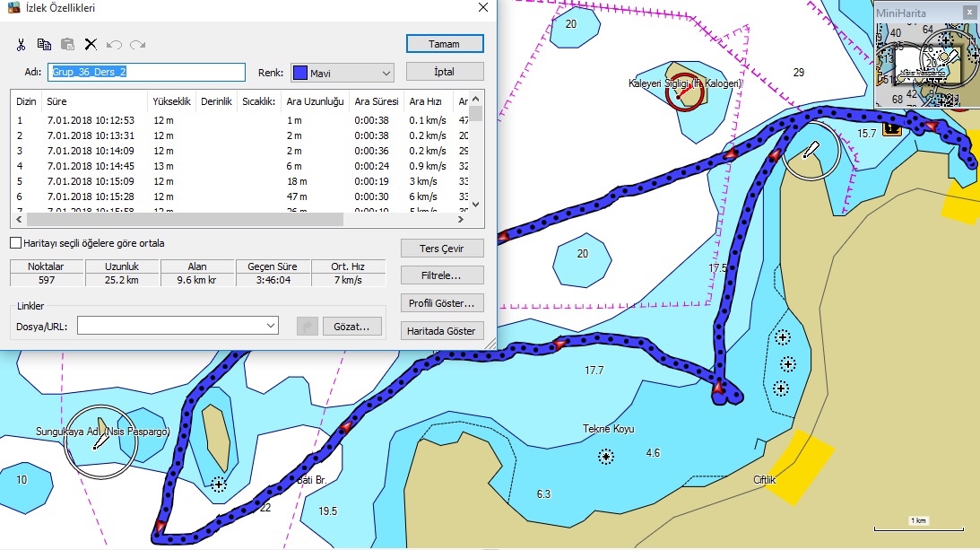980x550 pixels.
Task: Select track point row 7.01.2018 10:12:53
Action: (240, 120)
